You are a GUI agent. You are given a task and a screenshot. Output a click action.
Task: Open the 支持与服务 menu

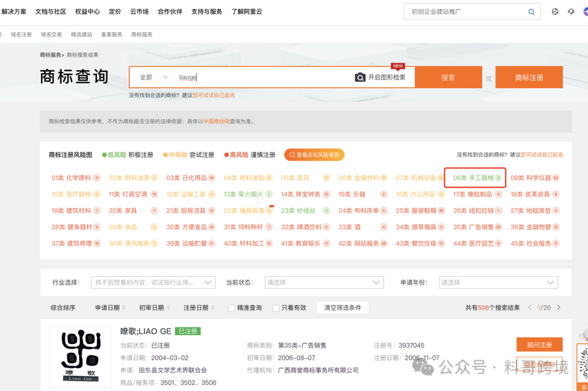click(x=207, y=11)
